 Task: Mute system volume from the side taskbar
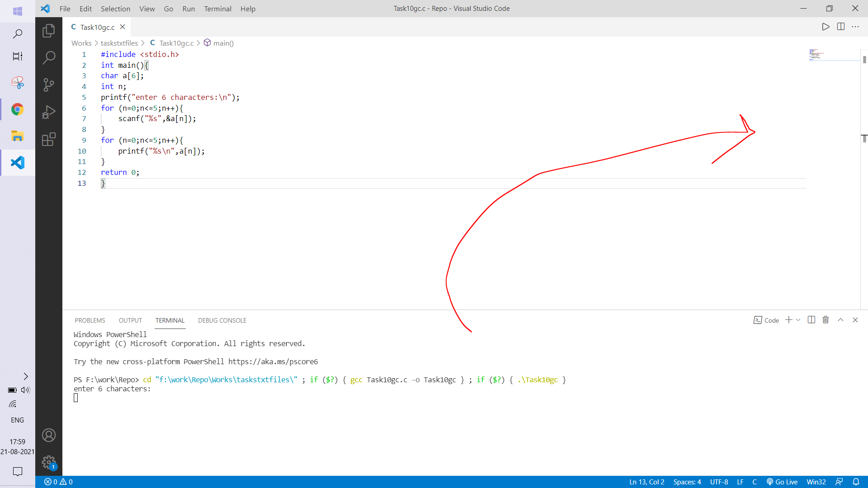(x=26, y=390)
